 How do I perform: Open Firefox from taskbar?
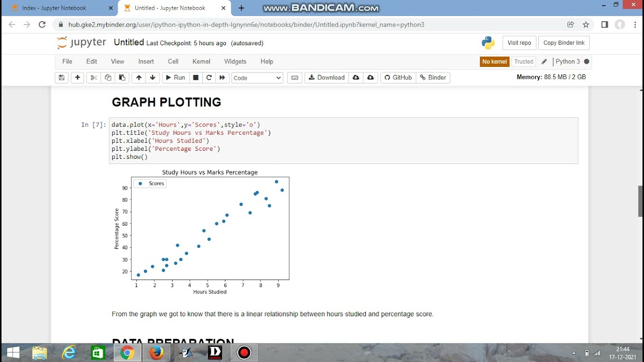click(x=156, y=353)
